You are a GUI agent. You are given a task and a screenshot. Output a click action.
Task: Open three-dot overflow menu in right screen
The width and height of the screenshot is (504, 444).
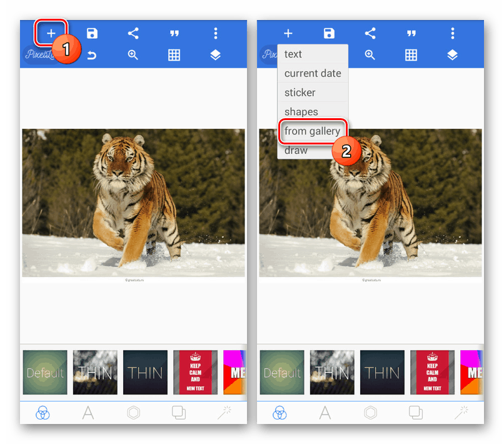pos(452,33)
